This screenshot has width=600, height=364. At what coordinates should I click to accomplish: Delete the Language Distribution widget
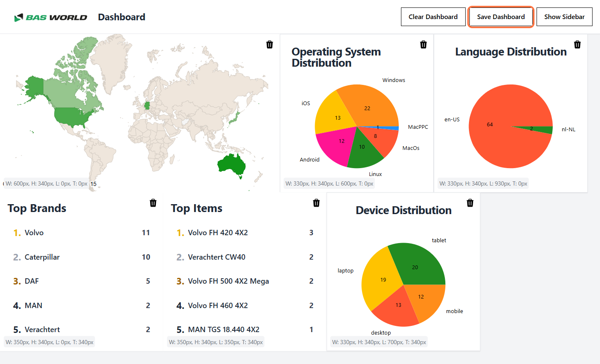point(577,44)
